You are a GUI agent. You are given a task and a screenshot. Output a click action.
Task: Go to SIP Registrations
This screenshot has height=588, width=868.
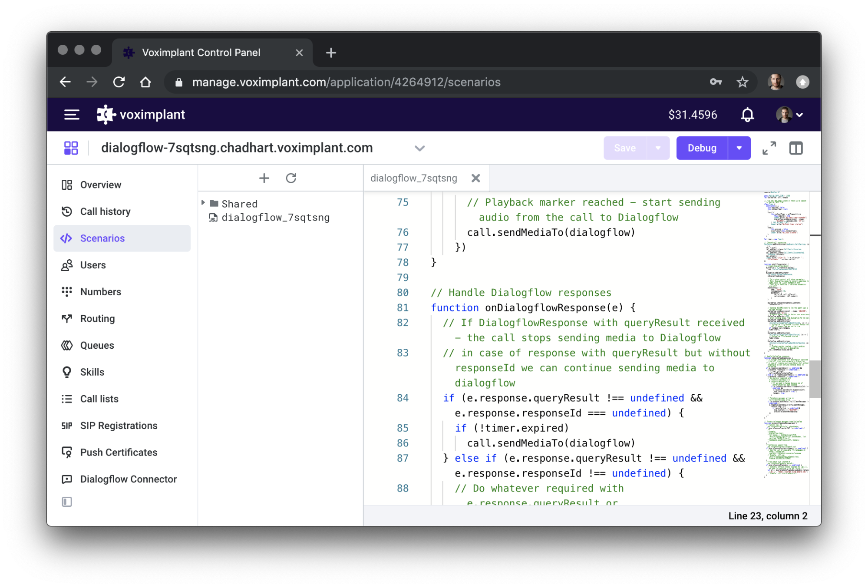pos(122,426)
